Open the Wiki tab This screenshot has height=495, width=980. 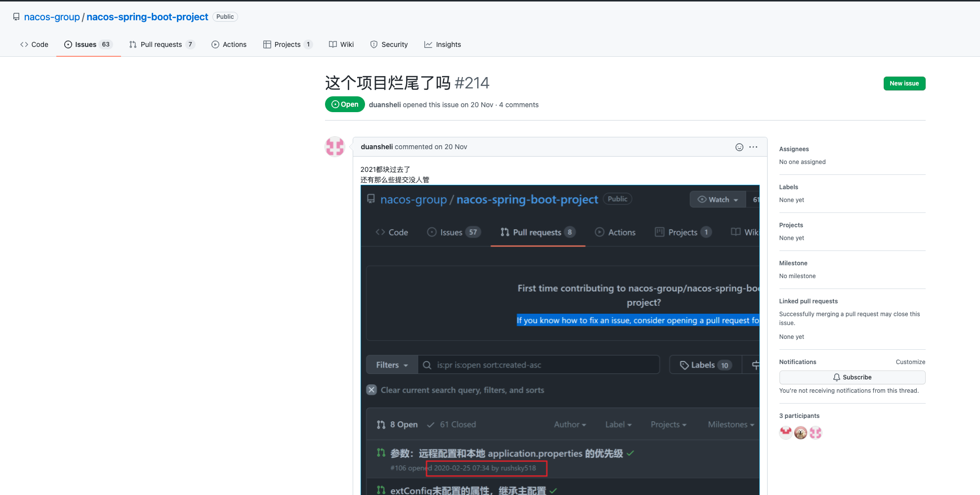pyautogui.click(x=341, y=44)
